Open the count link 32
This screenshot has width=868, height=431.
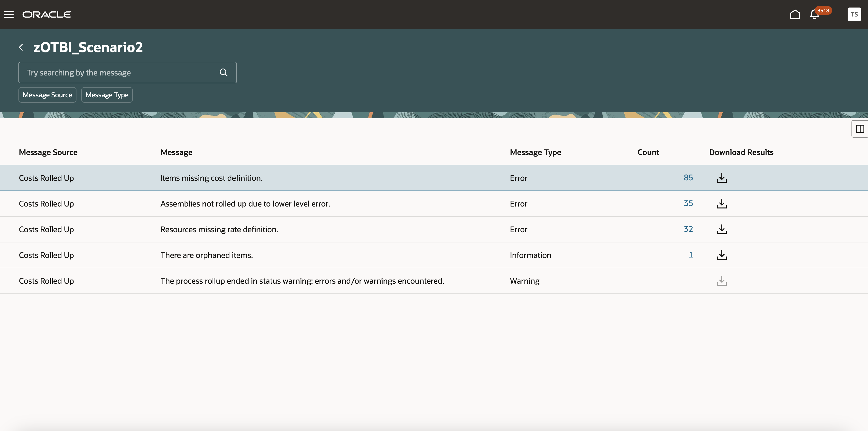pos(688,229)
